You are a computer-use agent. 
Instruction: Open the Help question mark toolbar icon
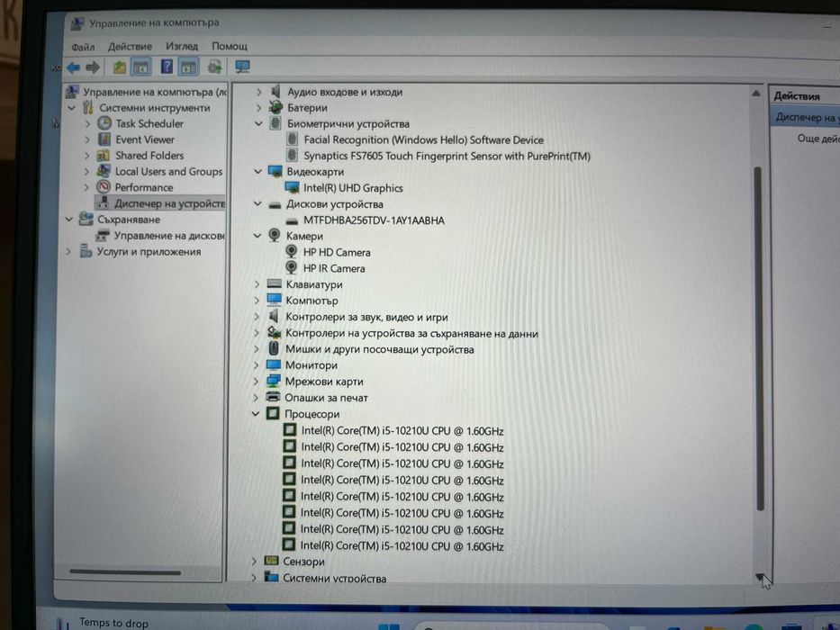click(167, 67)
